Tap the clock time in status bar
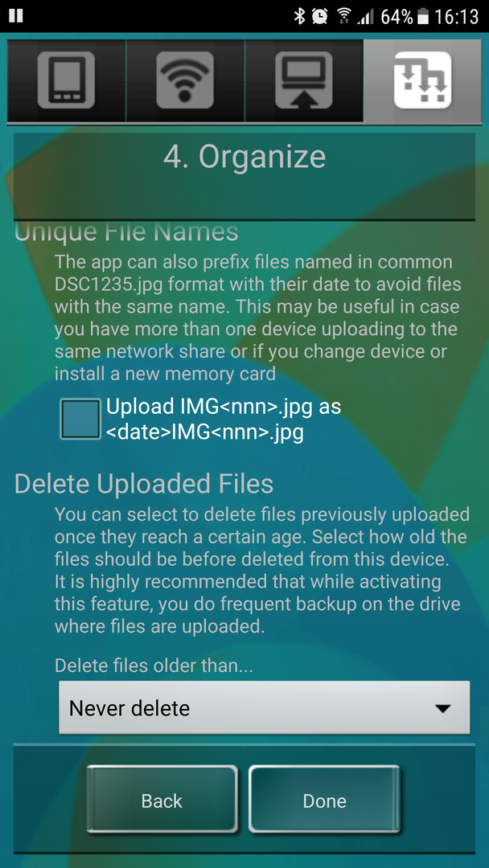The height and width of the screenshot is (868, 489). 456,17
